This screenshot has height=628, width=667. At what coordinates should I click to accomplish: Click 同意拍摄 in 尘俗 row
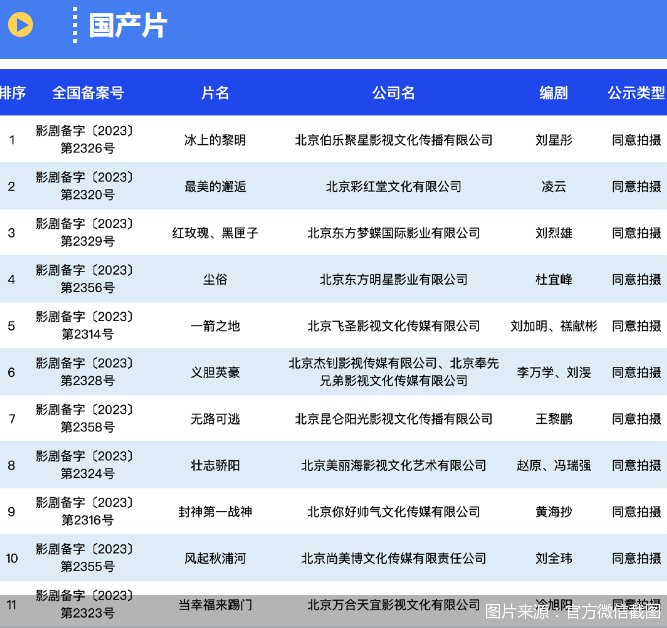[637, 280]
